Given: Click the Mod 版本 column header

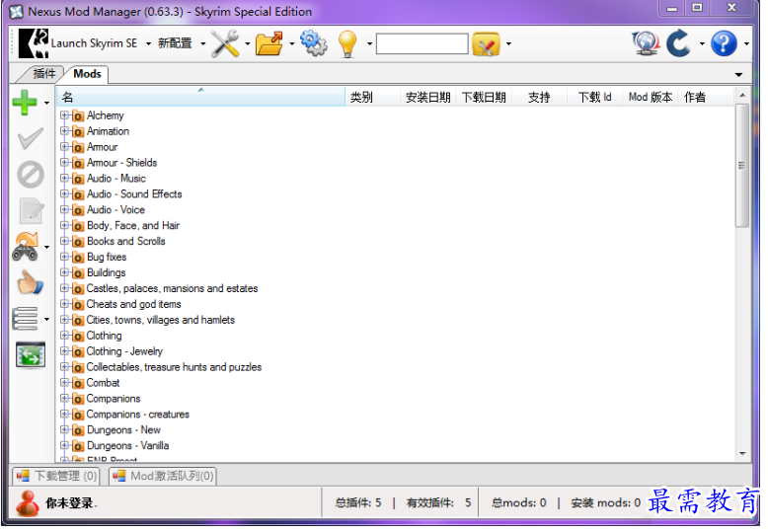Looking at the screenshot, I should [x=651, y=97].
